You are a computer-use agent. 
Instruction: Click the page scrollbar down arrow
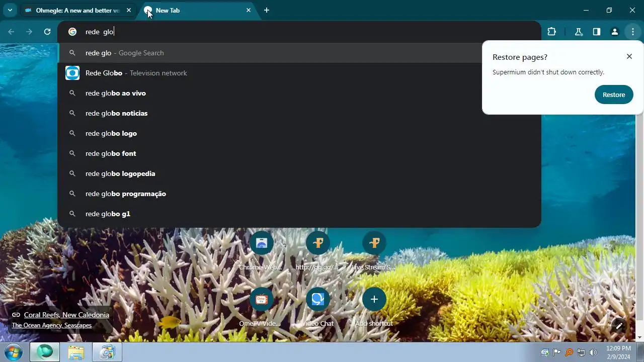point(640,337)
